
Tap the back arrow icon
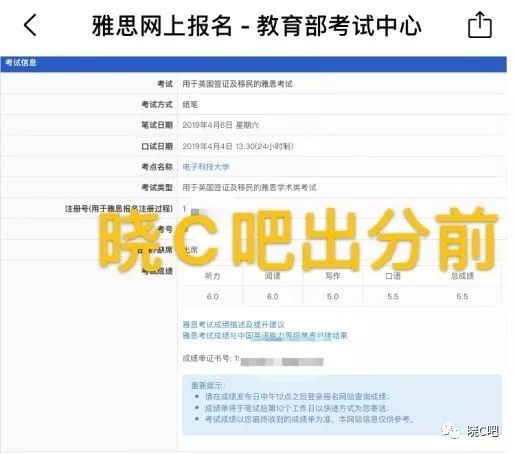[30, 25]
